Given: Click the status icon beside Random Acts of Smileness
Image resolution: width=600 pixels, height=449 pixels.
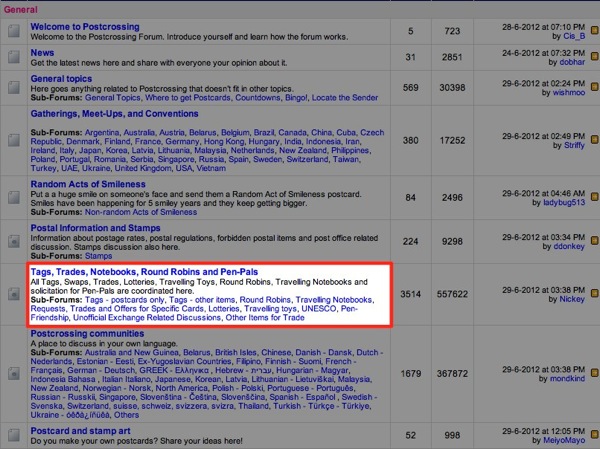Looking at the screenshot, I should tap(14, 198).
